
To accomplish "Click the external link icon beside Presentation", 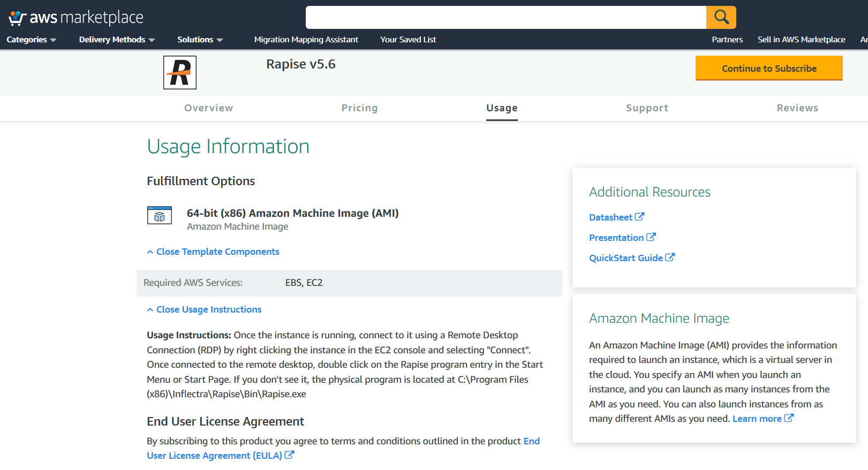I will tap(651, 237).
